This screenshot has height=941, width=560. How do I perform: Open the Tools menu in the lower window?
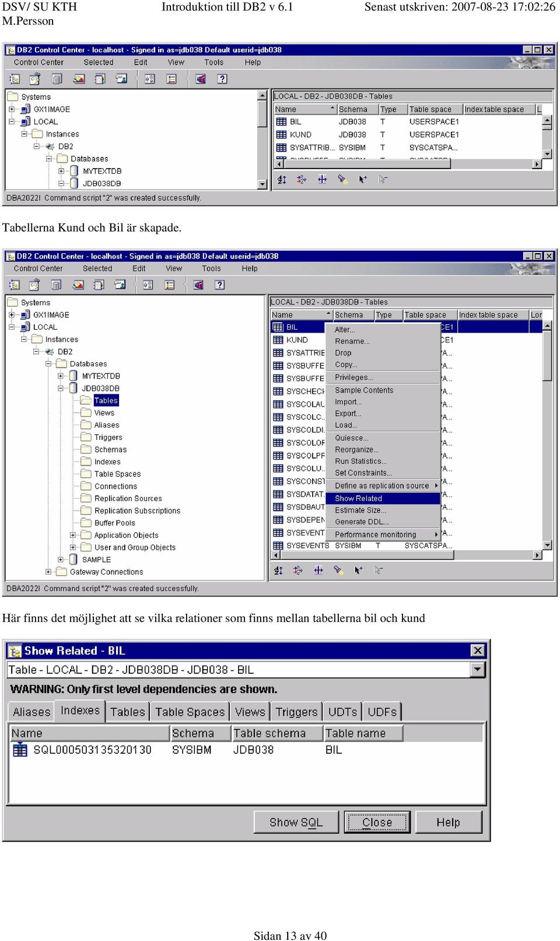pos(211,268)
